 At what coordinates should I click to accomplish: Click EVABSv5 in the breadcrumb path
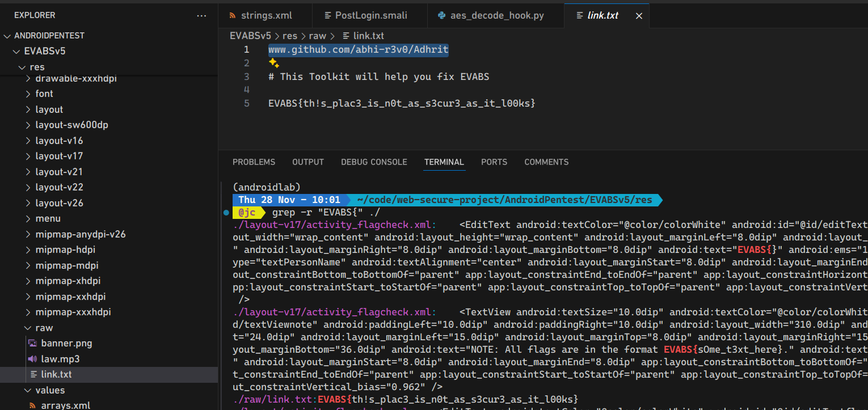pyautogui.click(x=251, y=36)
